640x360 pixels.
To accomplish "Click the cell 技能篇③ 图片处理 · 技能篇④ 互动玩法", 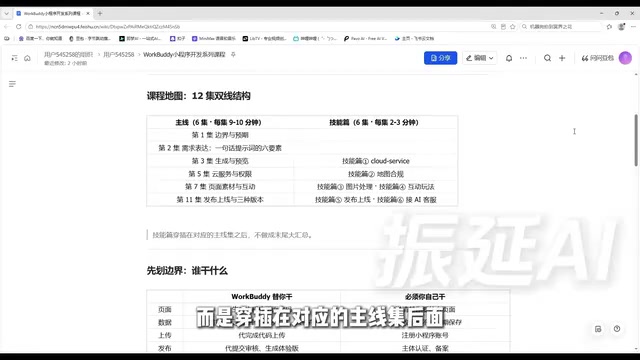I will point(376,187).
